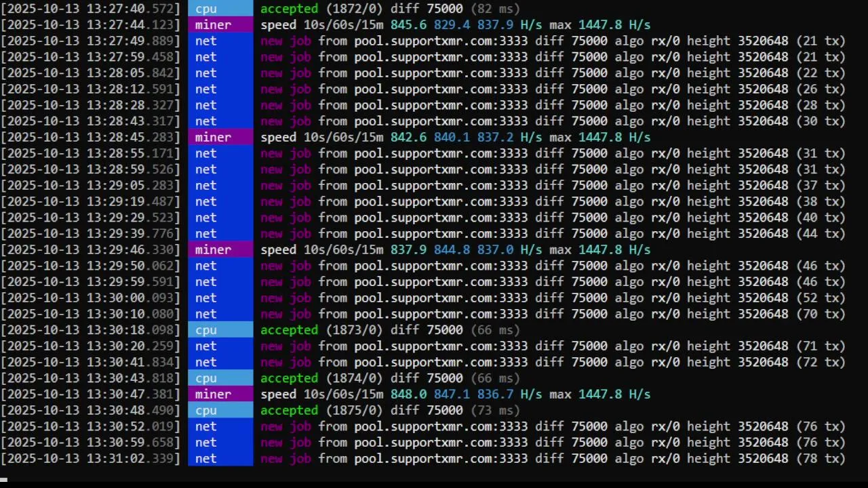The image size is (868, 488).
Task: Click the miner tag at 13:27:44.123
Action: point(220,25)
